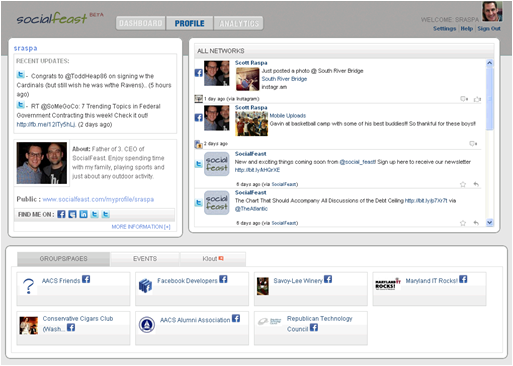Viewport: 513px width, 366px height.
Task: Click the Facebook icon next to AACS Friends
Action: point(86,279)
